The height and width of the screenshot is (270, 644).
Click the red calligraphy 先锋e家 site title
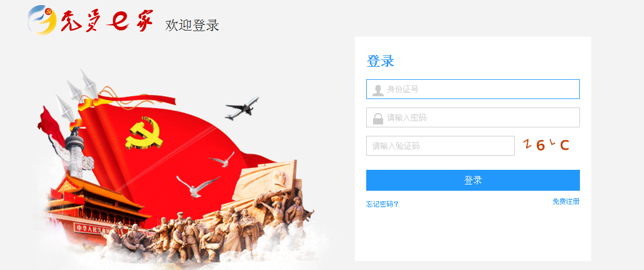(x=107, y=20)
